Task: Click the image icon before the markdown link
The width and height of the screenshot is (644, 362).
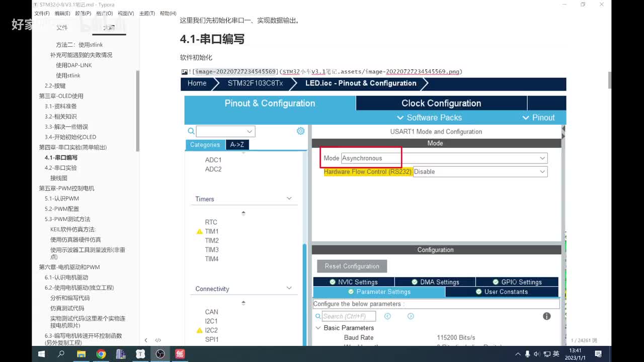Action: 185,72
